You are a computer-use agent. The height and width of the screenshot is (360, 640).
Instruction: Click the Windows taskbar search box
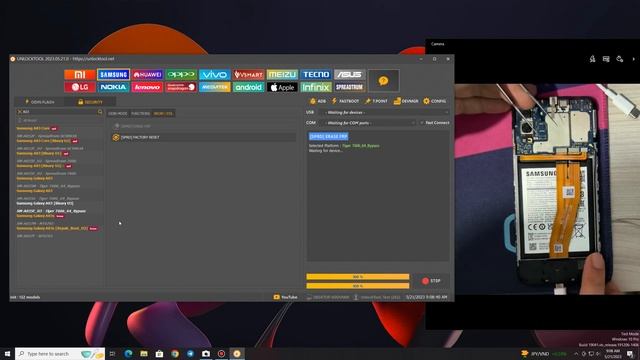click(60, 353)
